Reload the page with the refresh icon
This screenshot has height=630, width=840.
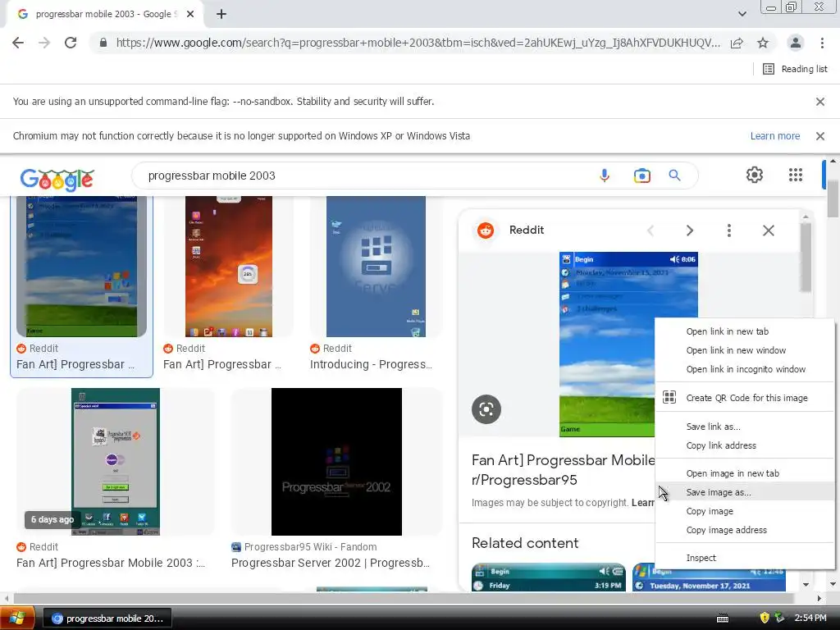(71, 43)
